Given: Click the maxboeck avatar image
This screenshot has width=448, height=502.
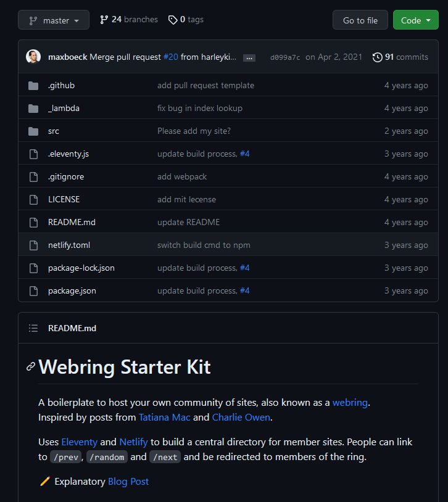Looking at the screenshot, I should point(33,57).
